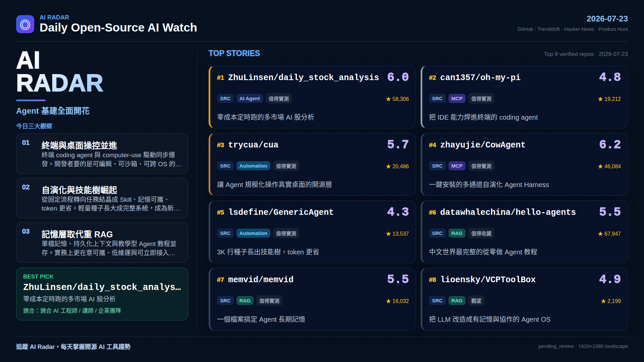Click the SRC tag on CowAgent card
The image size is (644, 362).
pos(437,166)
